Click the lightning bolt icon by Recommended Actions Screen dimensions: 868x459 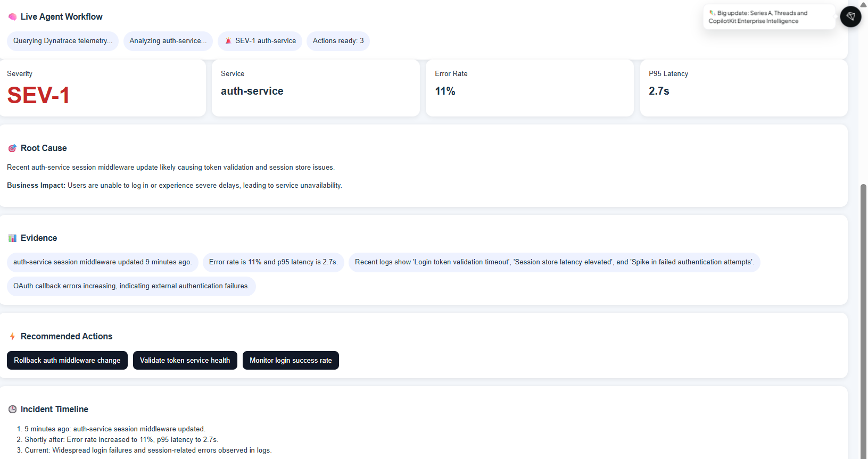click(x=12, y=337)
